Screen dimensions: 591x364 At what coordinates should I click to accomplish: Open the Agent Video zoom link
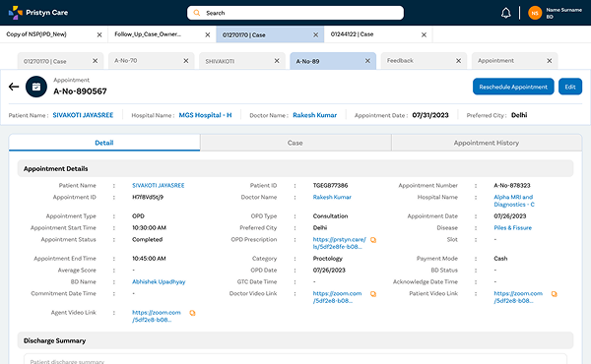tap(156, 316)
